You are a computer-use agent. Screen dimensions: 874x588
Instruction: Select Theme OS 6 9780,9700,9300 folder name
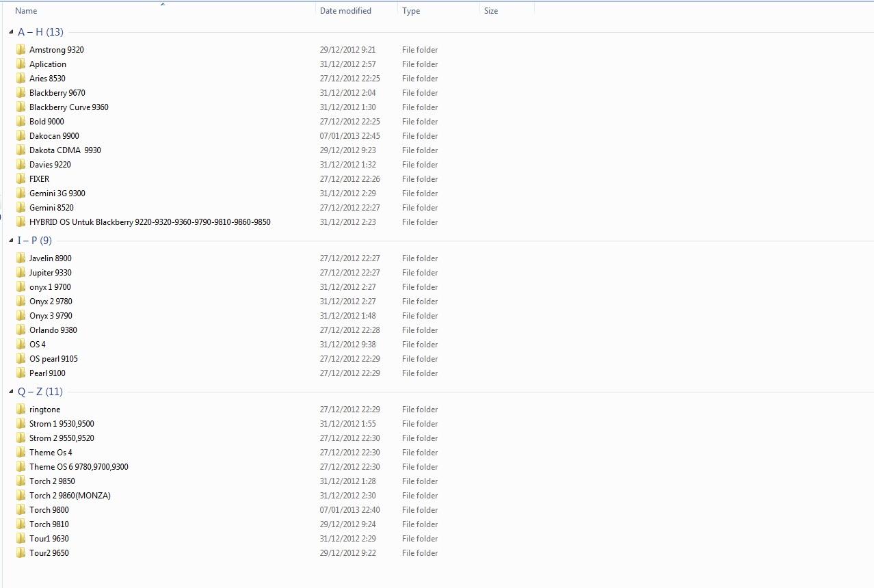click(x=79, y=467)
